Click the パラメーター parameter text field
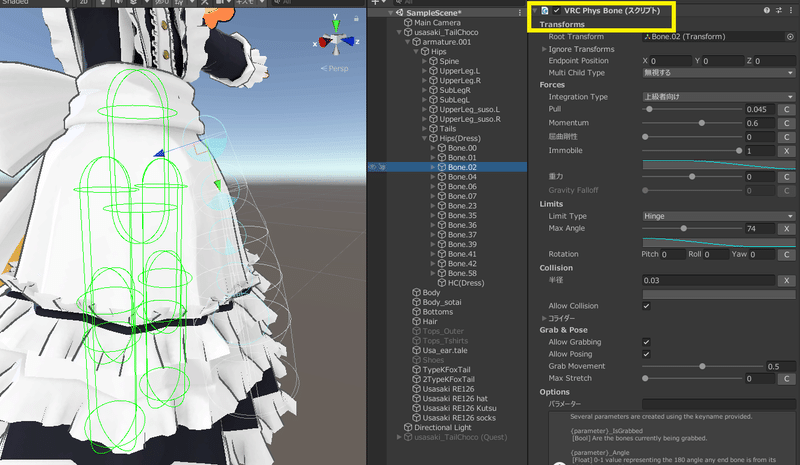800x465 pixels. (x=718, y=404)
